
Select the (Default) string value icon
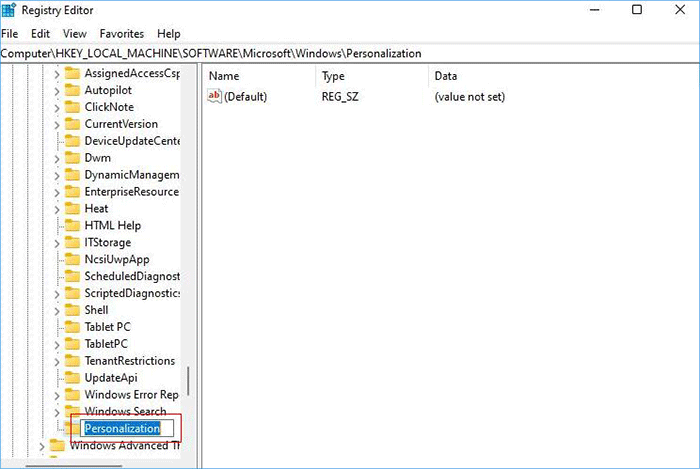(x=214, y=97)
